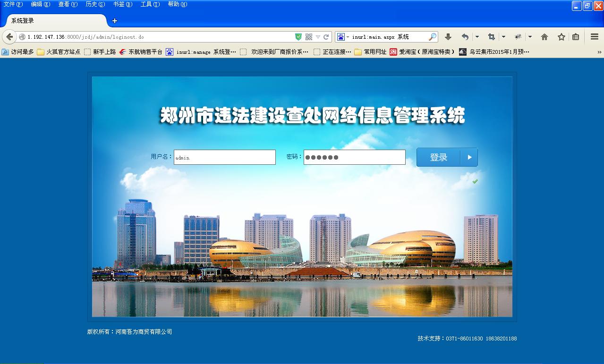The image size is (604, 364).
Task: Open the 编辑 menu
Action: click(41, 4)
